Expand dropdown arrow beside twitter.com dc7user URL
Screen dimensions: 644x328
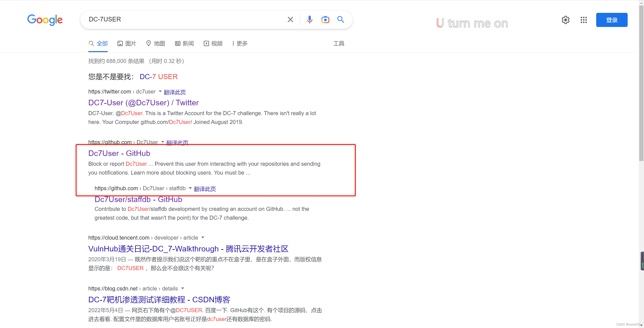click(x=160, y=91)
